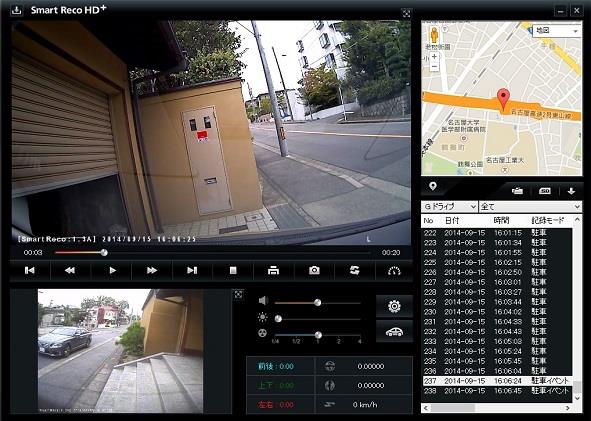The height and width of the screenshot is (421, 591).
Task: Select file row 230 at 16:04:02
Action: pos(497,312)
